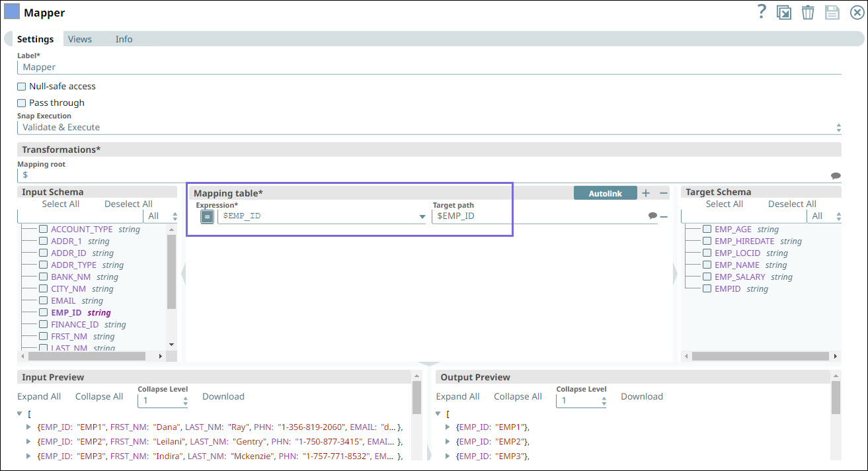Open Snap Execution dropdown
868x471 pixels.
[429, 128]
